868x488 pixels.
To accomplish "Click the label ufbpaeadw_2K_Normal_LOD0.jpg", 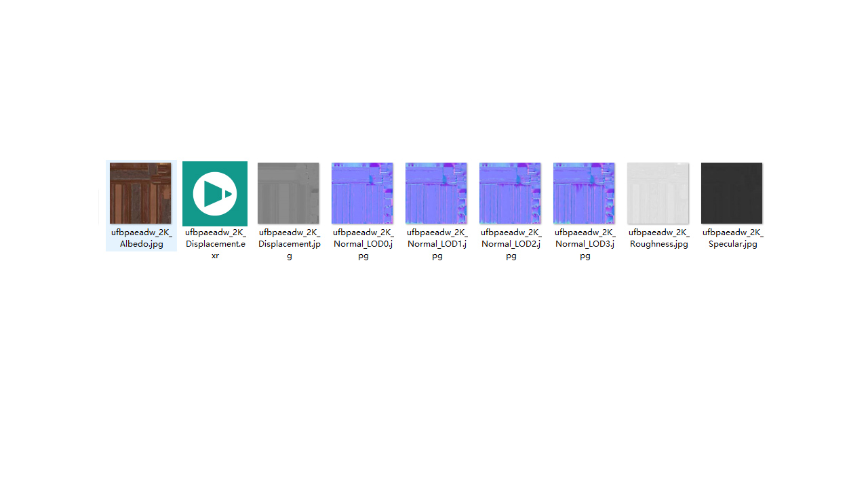I will tap(363, 244).
